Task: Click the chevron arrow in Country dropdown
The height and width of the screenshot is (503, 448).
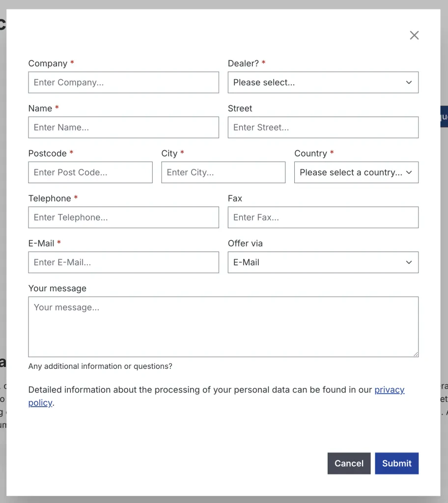Action: click(409, 172)
